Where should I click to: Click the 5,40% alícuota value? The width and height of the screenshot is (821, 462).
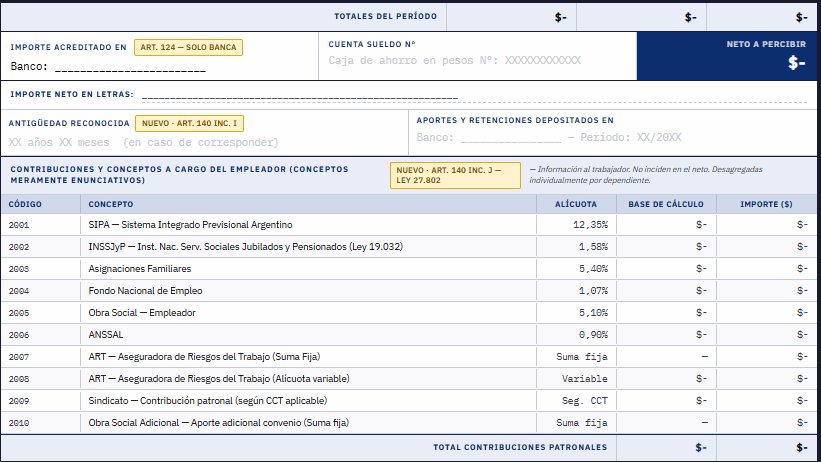(x=593, y=269)
